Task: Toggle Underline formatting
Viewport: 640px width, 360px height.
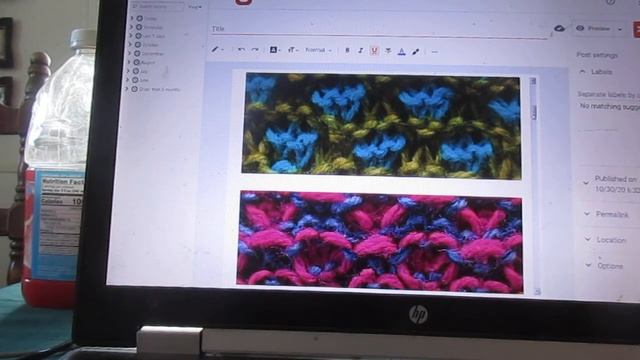Action: point(374,51)
